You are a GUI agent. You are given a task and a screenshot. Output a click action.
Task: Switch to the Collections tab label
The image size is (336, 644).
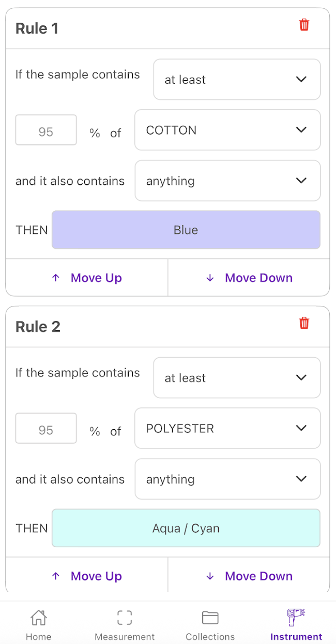[x=210, y=637]
